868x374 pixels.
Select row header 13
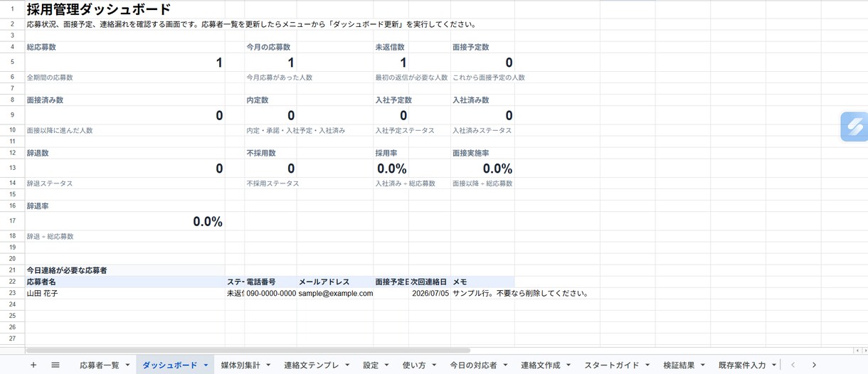tap(12, 168)
